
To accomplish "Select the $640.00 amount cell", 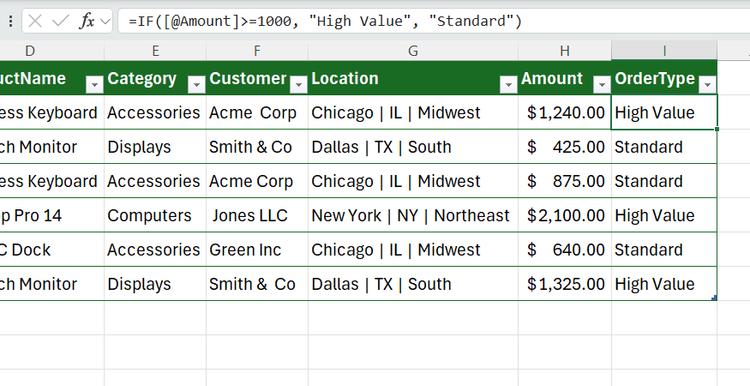I will tap(565, 250).
